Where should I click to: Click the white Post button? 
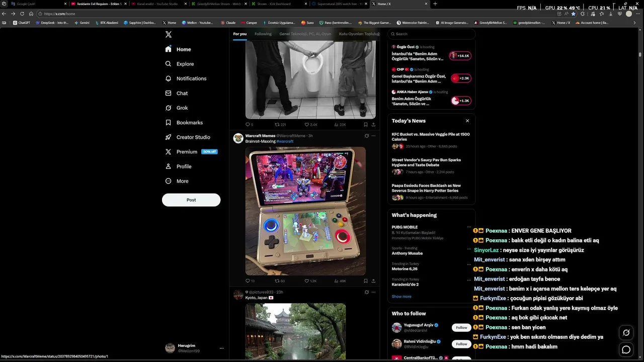191,200
